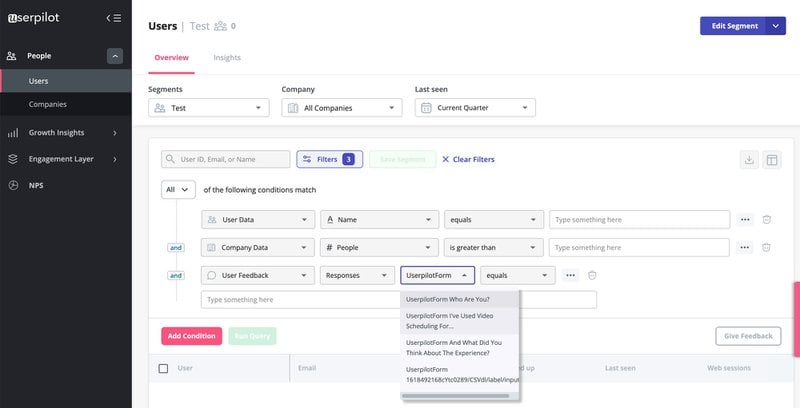Click the Run Query button

252,336
